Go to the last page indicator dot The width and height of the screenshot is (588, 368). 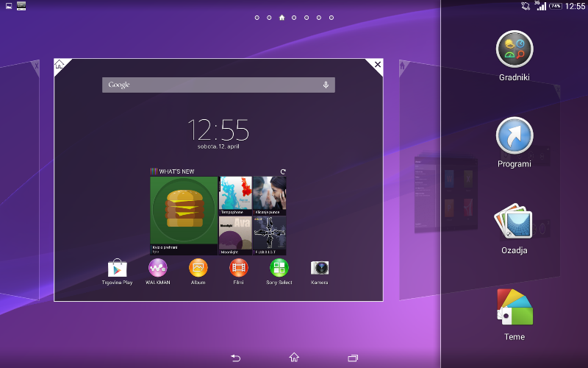pos(331,18)
